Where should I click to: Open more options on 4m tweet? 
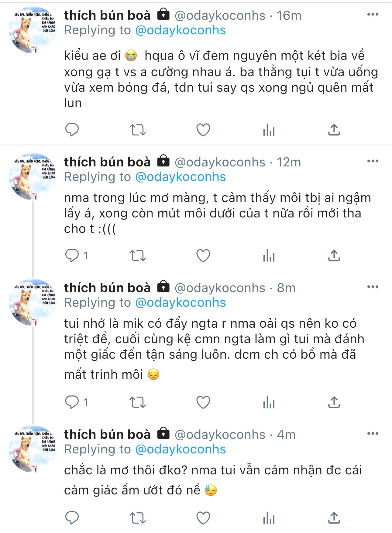[373, 434]
